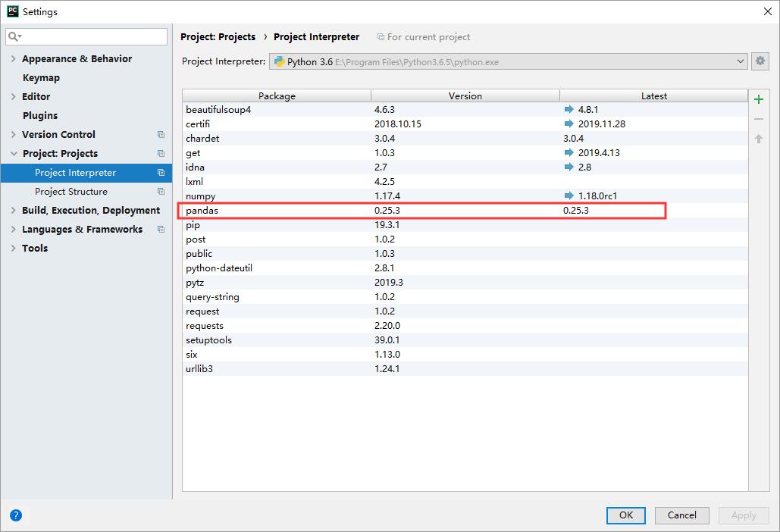Click the help question mark icon

pos(16,515)
